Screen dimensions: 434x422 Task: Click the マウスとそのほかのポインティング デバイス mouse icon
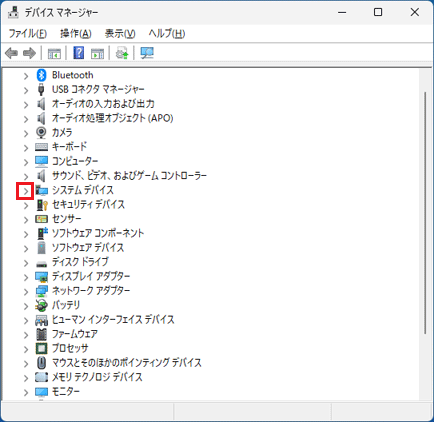click(x=41, y=363)
